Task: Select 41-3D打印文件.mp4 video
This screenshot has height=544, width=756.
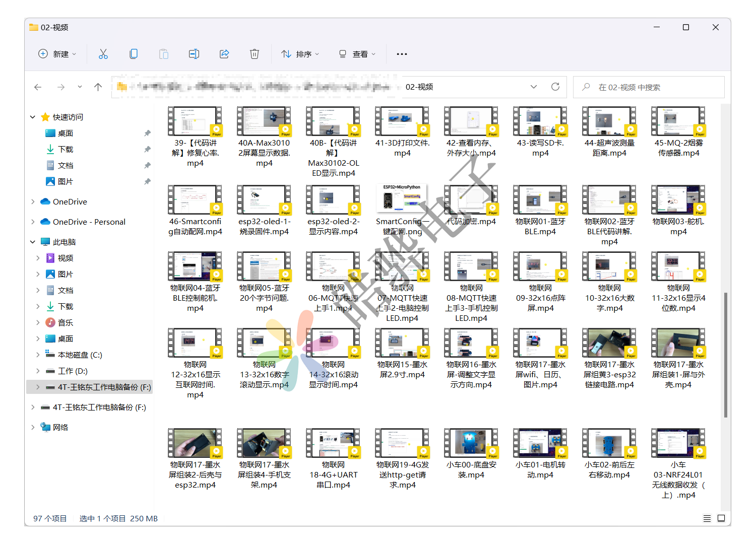Action: click(x=402, y=132)
